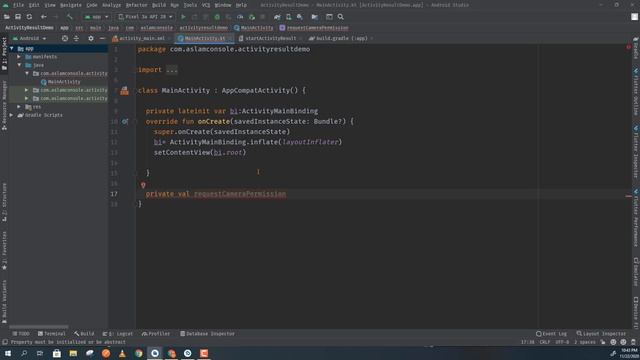Hide the Project panel with minus icon
640x360 pixels.
point(102,38)
